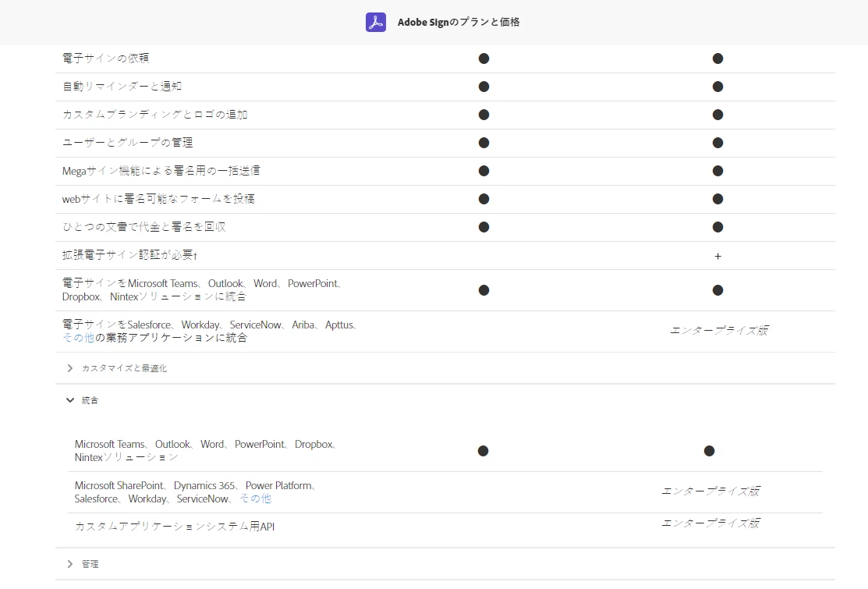Select 電子サインをSalesforce、Workday row text
Image resolution: width=868 pixels, height=589 pixels.
coord(211,331)
